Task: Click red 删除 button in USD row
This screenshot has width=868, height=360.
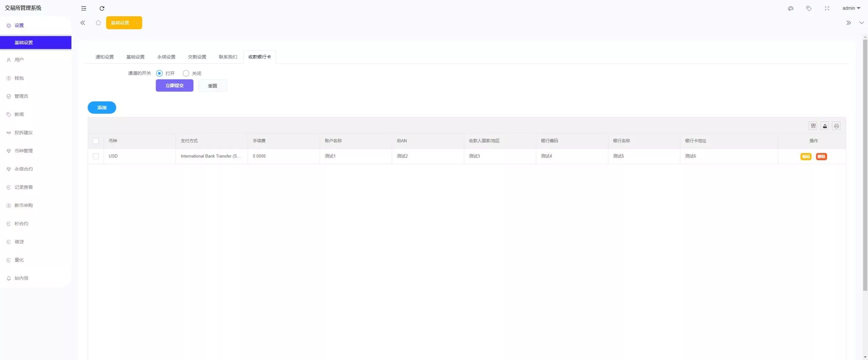Action: [x=821, y=156]
